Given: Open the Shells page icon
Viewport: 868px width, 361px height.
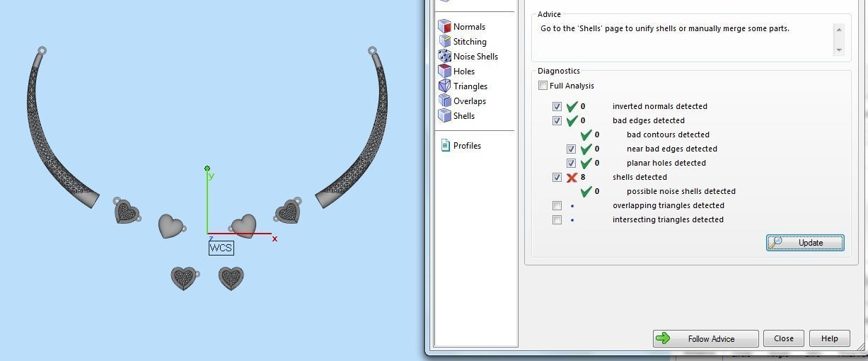Looking at the screenshot, I should tap(444, 116).
